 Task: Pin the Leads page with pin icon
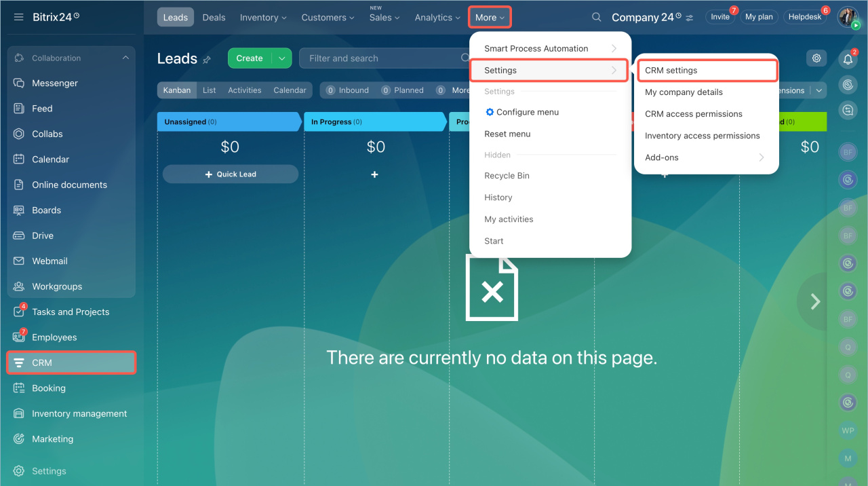(207, 60)
